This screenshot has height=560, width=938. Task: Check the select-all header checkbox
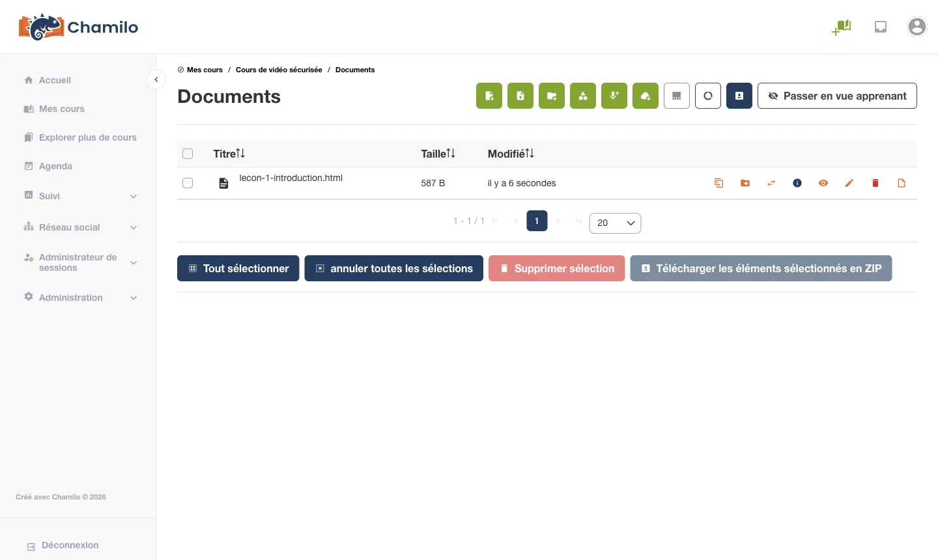[188, 154]
